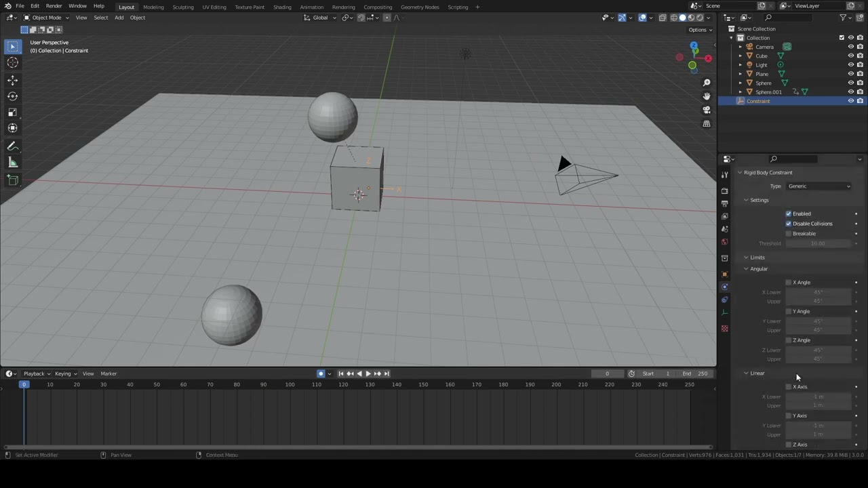Enable the linear Y Axis checkbox
868x488 pixels.
point(789,416)
